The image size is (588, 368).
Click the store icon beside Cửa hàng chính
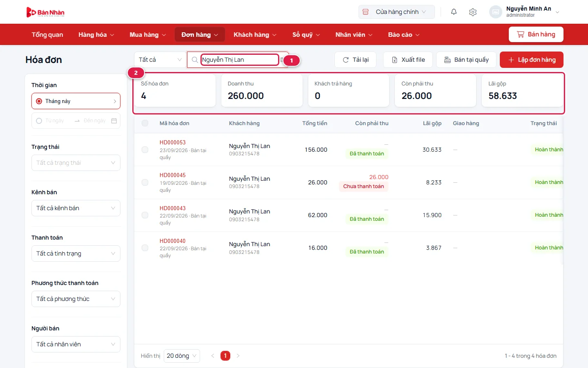coord(366,12)
